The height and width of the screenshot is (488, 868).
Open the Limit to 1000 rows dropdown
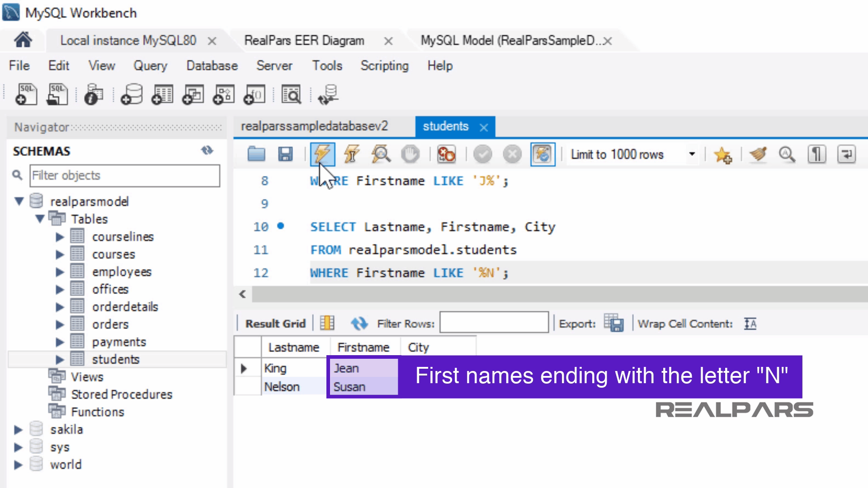(x=692, y=155)
